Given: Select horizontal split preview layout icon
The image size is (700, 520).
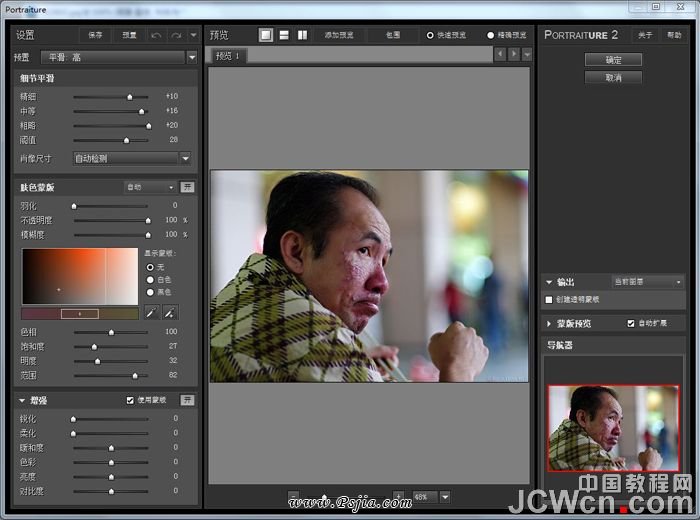Looking at the screenshot, I should pyautogui.click(x=284, y=35).
